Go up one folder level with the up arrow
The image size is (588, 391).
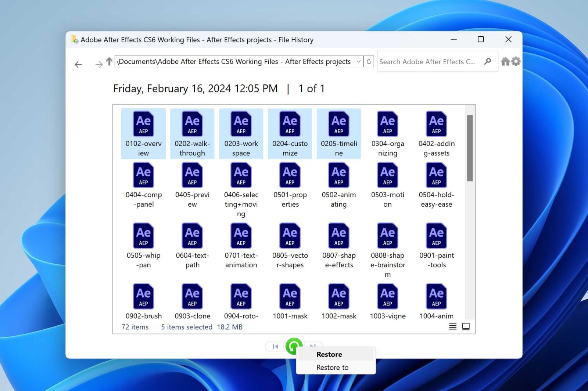click(x=109, y=62)
